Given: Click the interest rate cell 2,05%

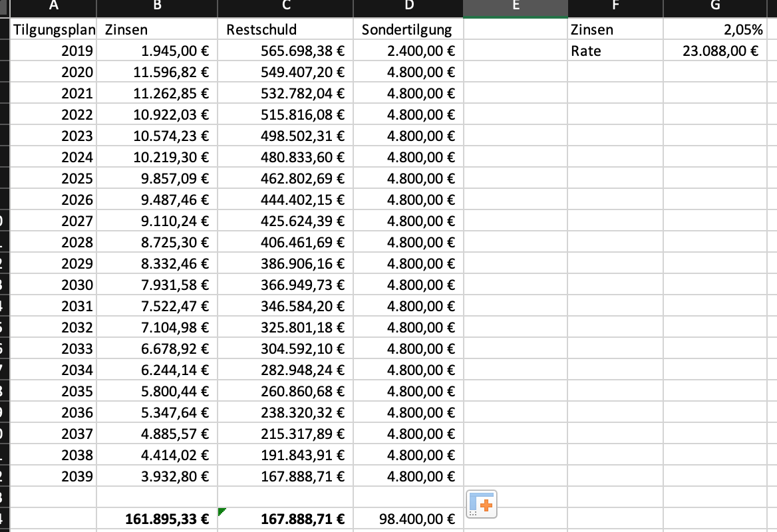Looking at the screenshot, I should 715,29.
